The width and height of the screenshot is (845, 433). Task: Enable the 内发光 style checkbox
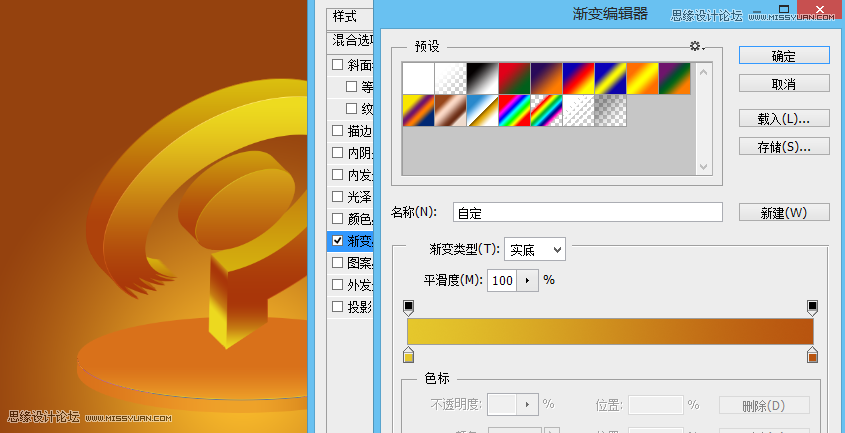(x=337, y=174)
